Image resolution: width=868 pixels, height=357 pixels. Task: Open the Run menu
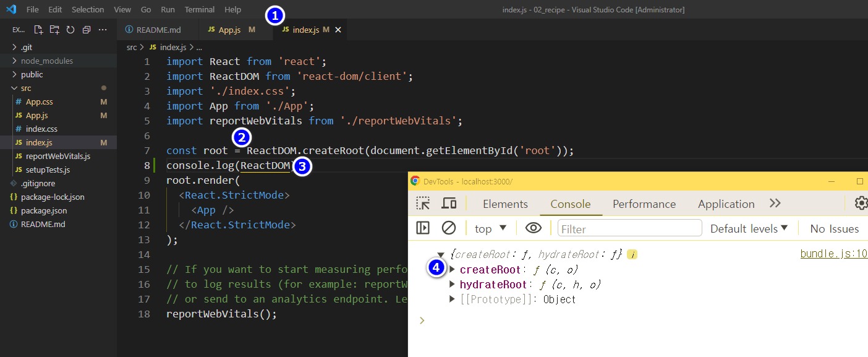click(x=168, y=9)
